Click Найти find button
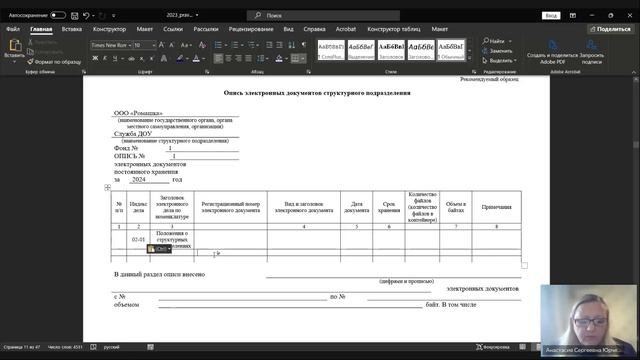The height and width of the screenshot is (360, 640). tap(497, 41)
